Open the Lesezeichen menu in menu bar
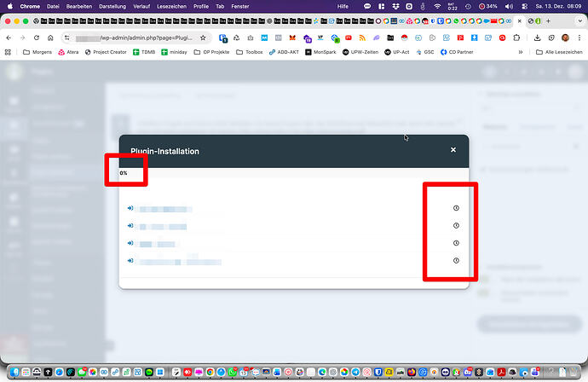Viewport: 588px width, 382px height. point(172,6)
